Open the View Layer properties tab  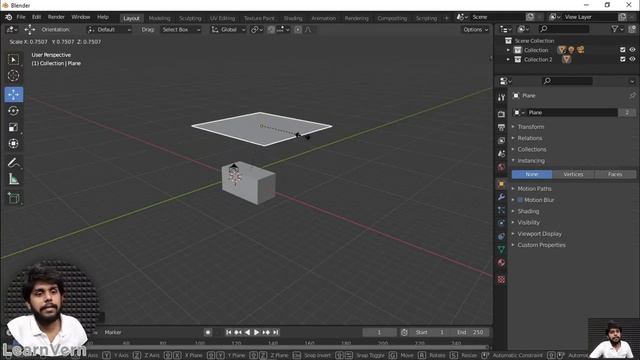pos(501,140)
